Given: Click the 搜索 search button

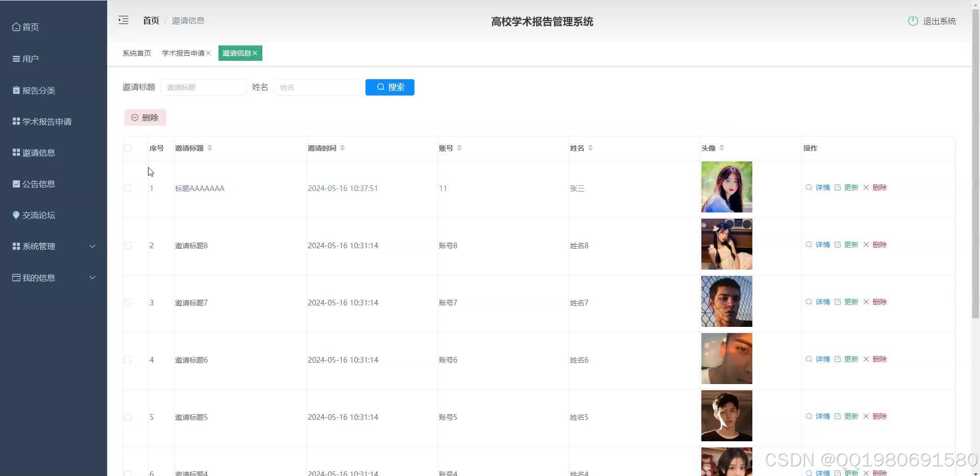Looking at the screenshot, I should click(x=389, y=87).
